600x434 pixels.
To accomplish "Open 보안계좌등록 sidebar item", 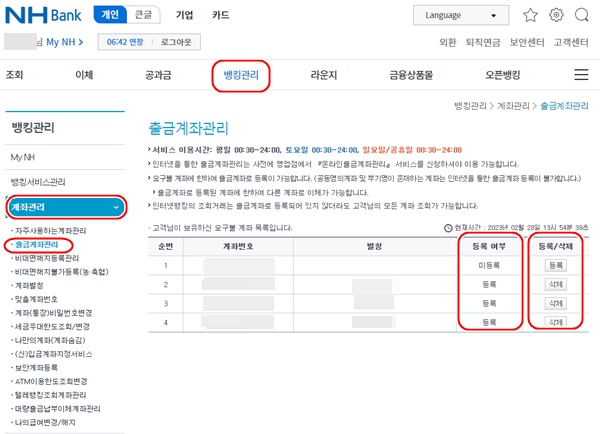I will 36,368.
